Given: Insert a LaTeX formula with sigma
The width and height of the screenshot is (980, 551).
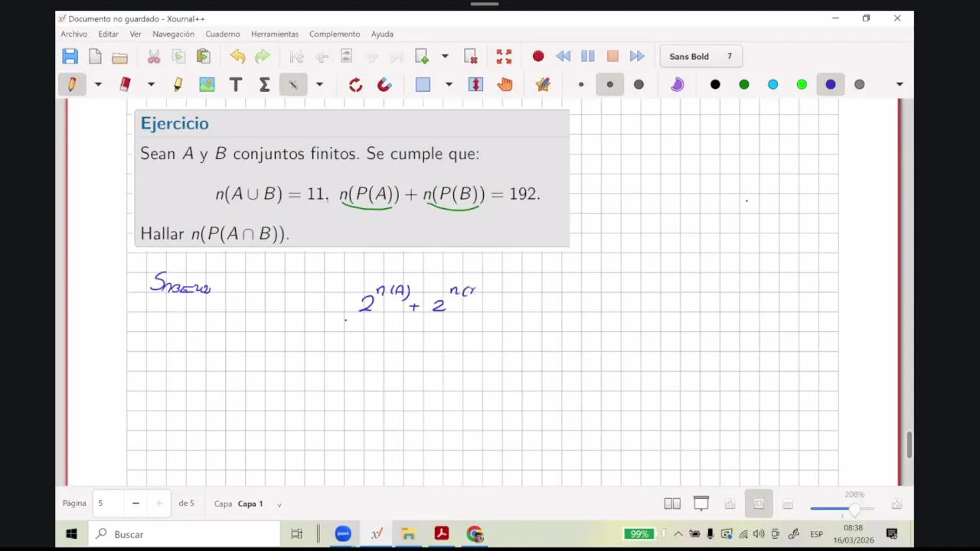Looking at the screenshot, I should click(264, 84).
